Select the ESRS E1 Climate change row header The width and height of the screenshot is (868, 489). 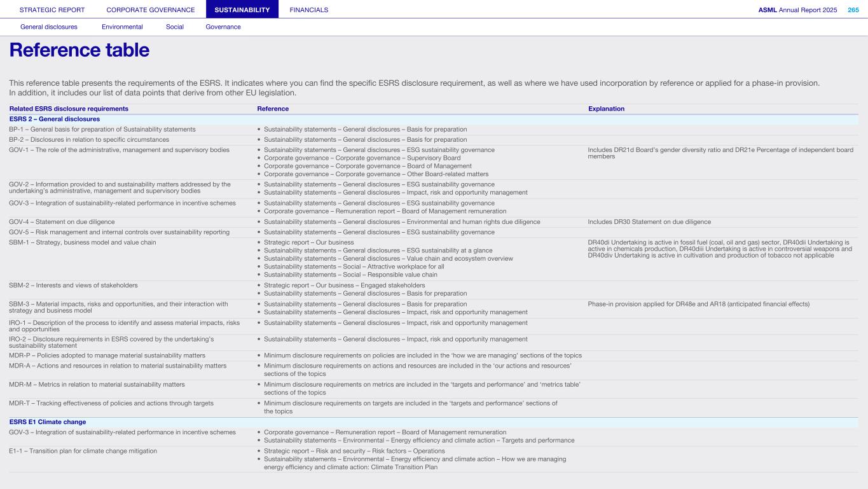pos(48,422)
